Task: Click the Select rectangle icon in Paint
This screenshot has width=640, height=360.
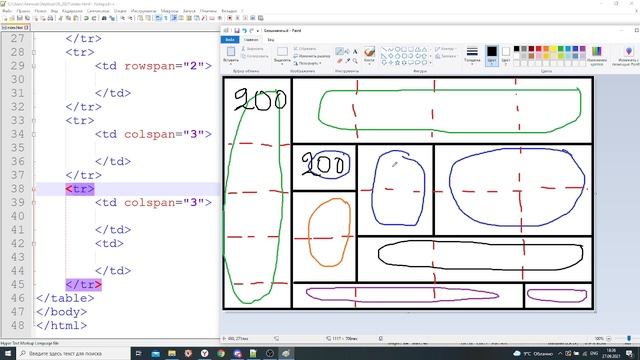Action: click(x=282, y=51)
